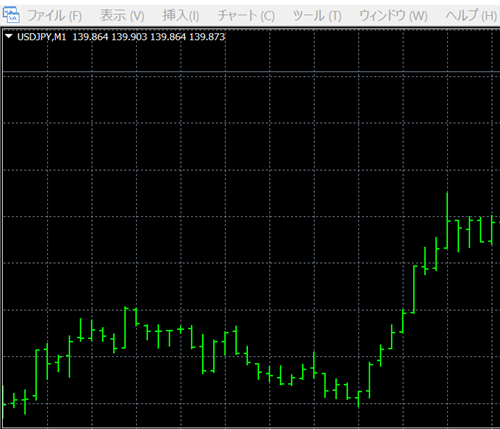Open the ファイル (F) menu
The image size is (500, 429).
[x=54, y=16]
